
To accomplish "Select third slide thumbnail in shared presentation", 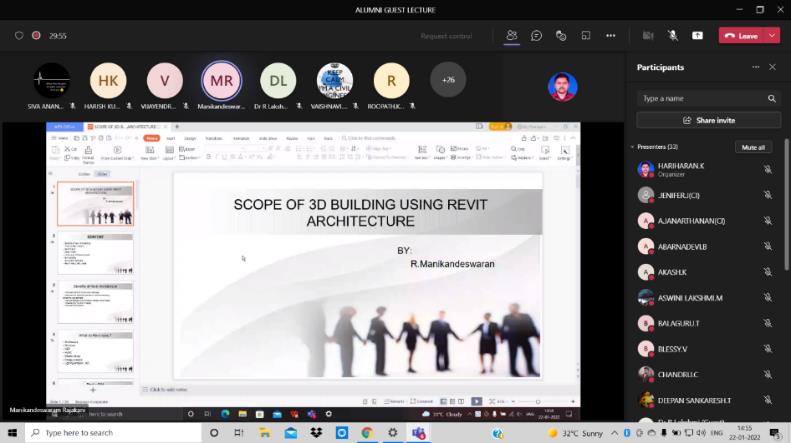I will click(x=95, y=303).
